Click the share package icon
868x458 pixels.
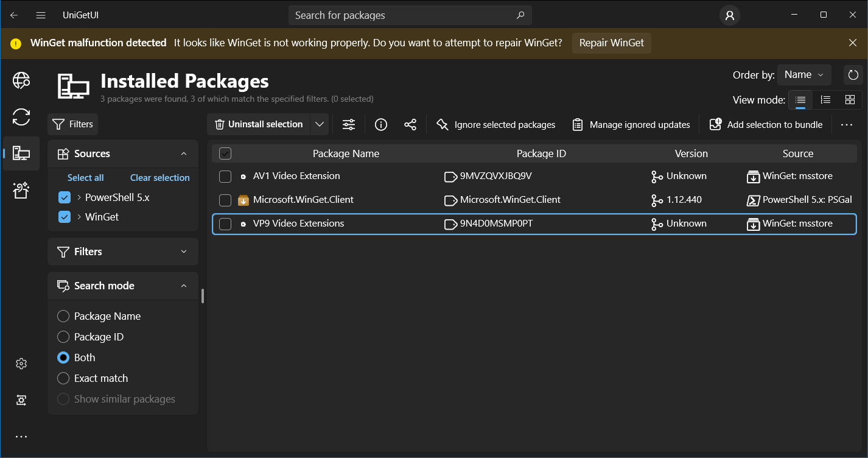[x=410, y=125]
